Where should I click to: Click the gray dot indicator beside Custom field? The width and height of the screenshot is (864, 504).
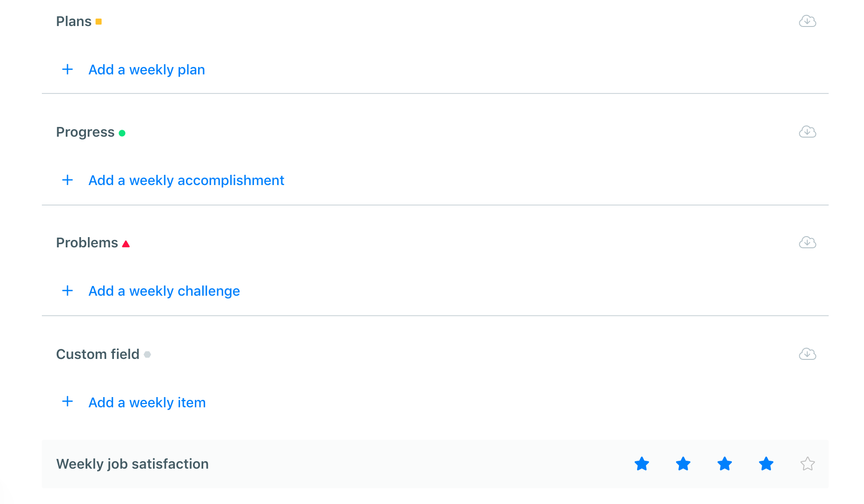point(148,355)
